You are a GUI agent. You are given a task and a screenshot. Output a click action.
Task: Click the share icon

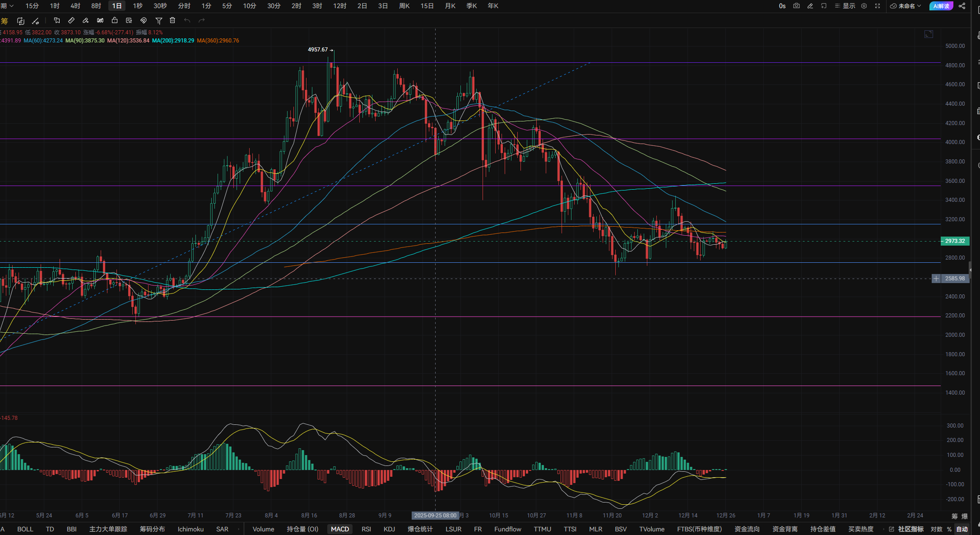(x=962, y=6)
